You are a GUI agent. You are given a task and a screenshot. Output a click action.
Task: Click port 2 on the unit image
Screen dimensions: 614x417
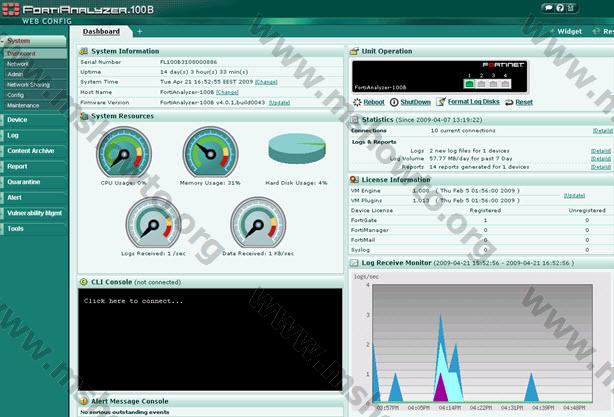click(481, 84)
